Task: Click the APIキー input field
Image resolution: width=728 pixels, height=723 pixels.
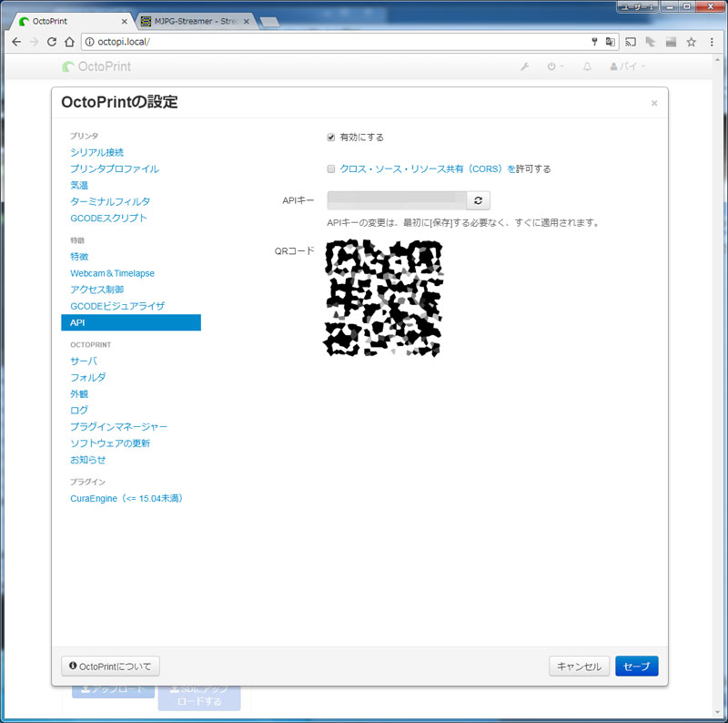Action: (397, 200)
